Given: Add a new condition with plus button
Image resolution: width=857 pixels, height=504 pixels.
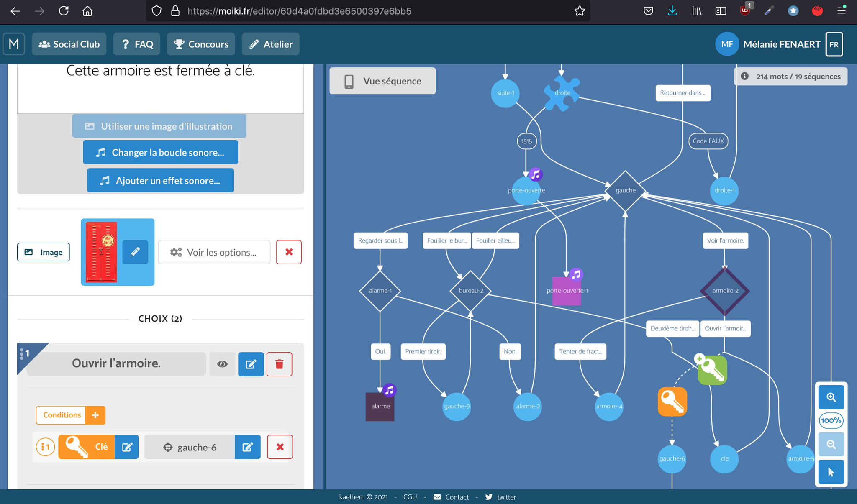Looking at the screenshot, I should click(95, 415).
